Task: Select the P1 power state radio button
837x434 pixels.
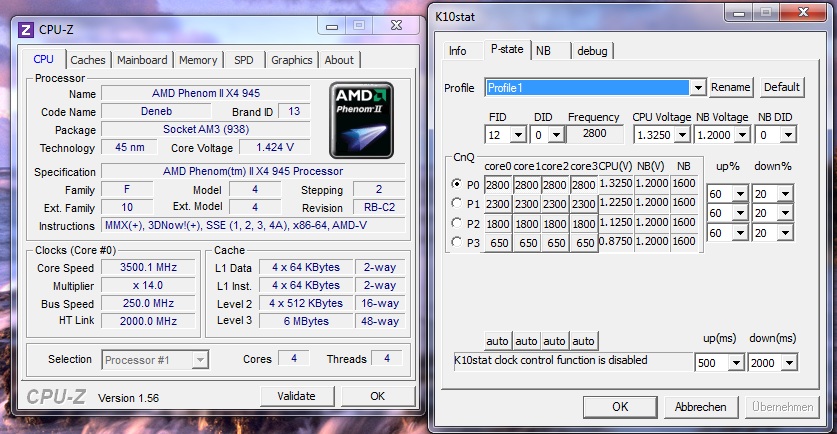Action: point(456,203)
